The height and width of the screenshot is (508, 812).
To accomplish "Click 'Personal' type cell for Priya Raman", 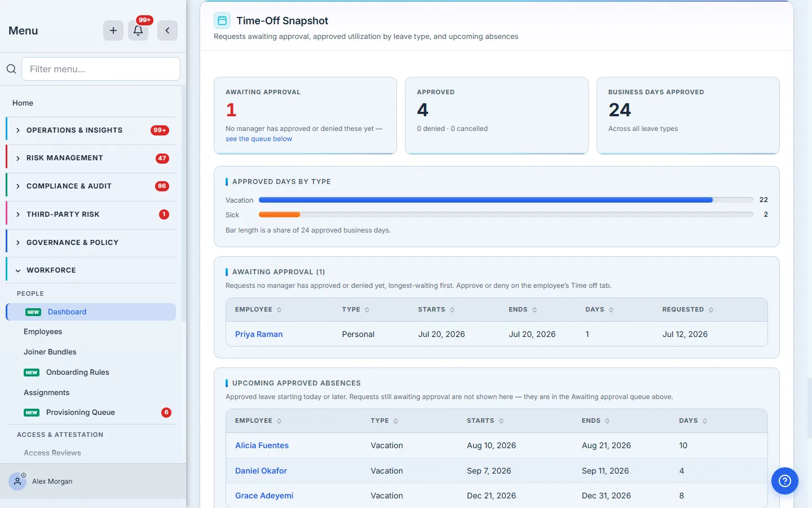I will (358, 334).
